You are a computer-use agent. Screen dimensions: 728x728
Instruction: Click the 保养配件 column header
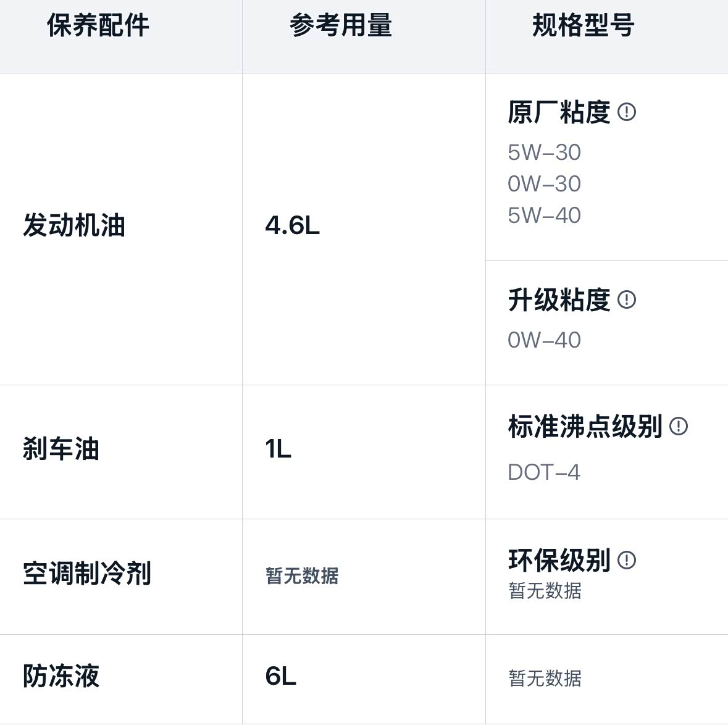pos(98,26)
